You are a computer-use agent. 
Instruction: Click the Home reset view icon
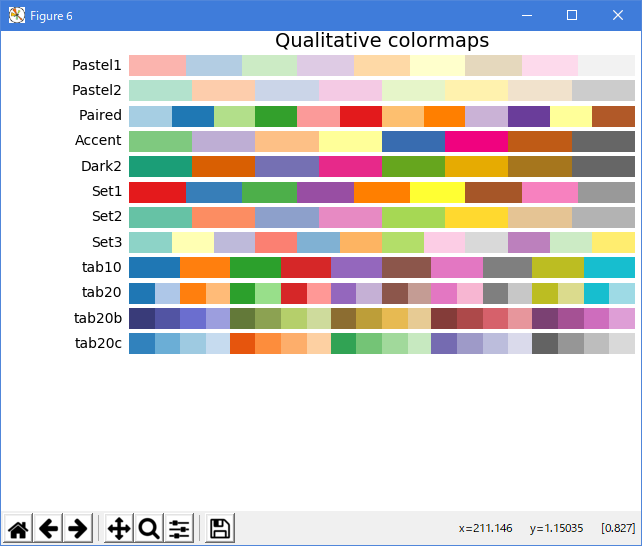point(18,528)
